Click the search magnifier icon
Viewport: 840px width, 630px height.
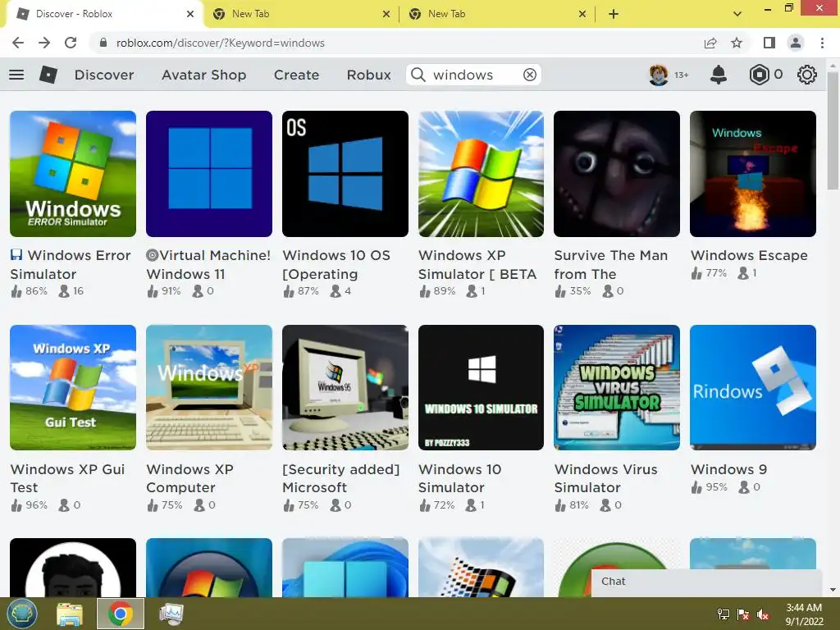click(418, 75)
